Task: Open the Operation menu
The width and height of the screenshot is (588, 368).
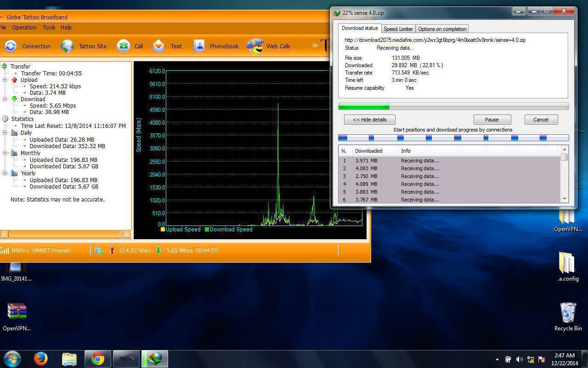Action: [x=24, y=28]
